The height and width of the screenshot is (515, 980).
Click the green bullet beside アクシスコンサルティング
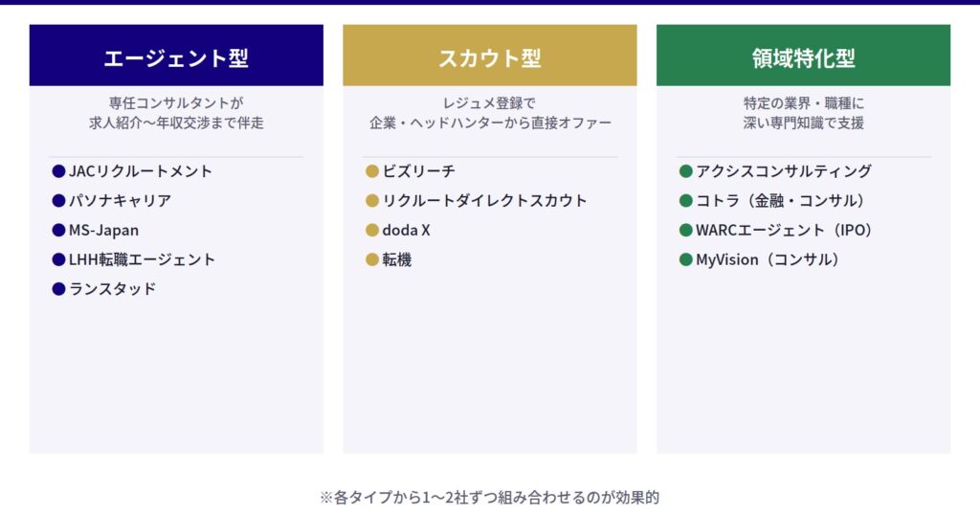point(685,171)
